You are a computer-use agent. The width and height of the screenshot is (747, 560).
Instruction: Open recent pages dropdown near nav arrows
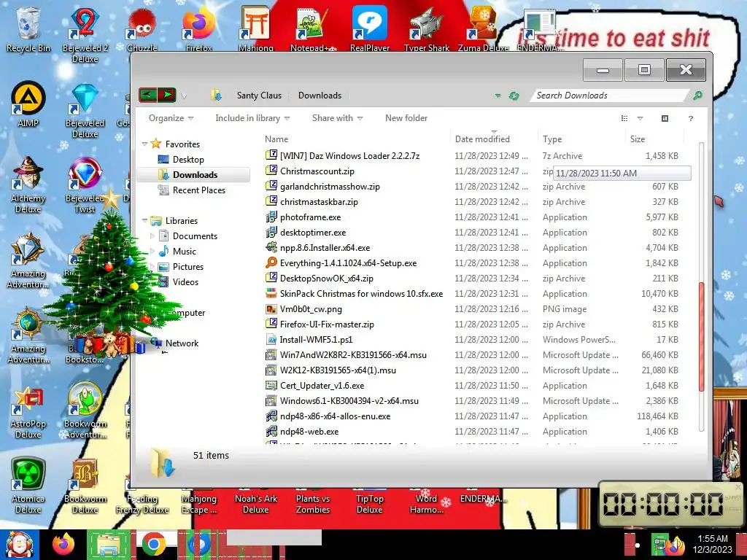tap(184, 96)
